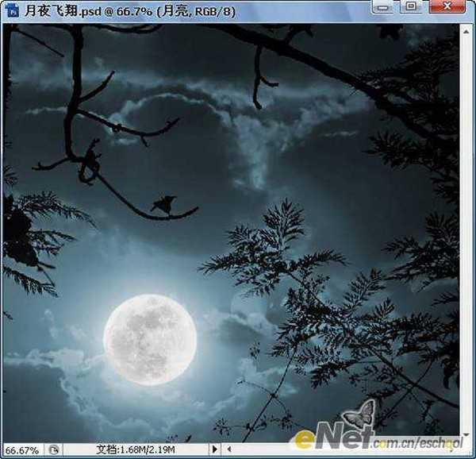Image resolution: width=476 pixels, height=459 pixels.
Task: Click the bird silhouette perched on the branch
Action: click(163, 205)
